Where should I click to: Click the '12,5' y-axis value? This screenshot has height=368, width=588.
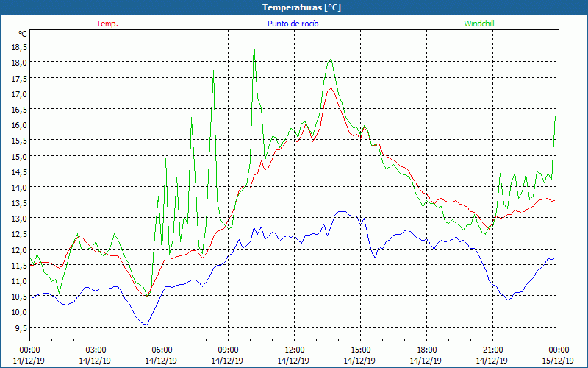[x=20, y=234]
